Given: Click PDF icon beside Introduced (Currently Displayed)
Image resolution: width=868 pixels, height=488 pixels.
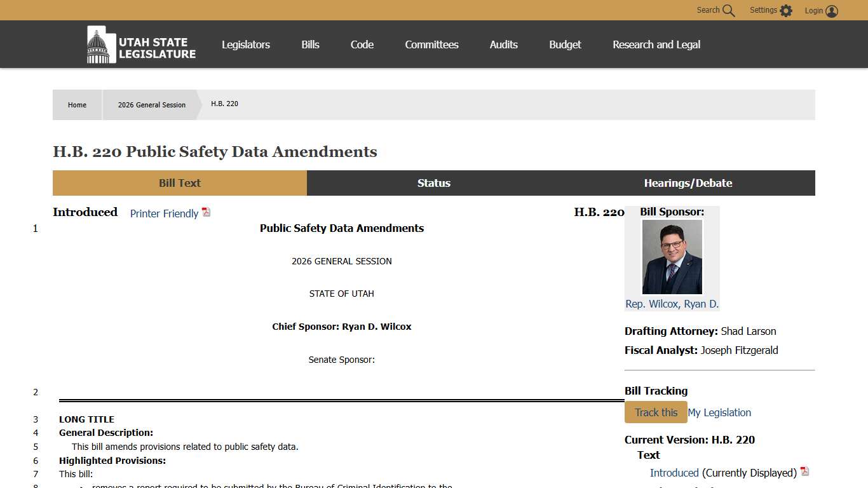Looking at the screenshot, I should tap(804, 471).
